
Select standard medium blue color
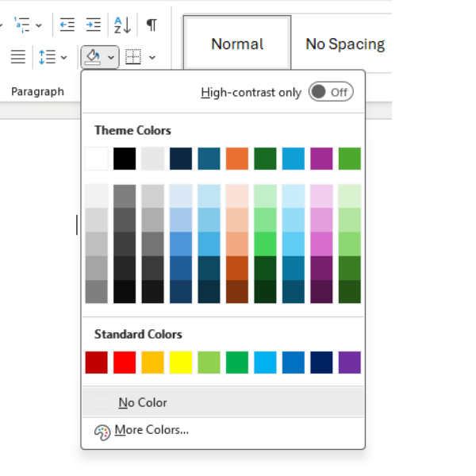pyautogui.click(x=294, y=363)
